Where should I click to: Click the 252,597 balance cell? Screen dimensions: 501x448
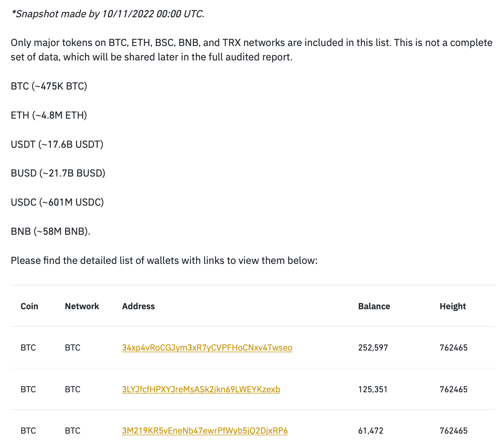coord(373,348)
